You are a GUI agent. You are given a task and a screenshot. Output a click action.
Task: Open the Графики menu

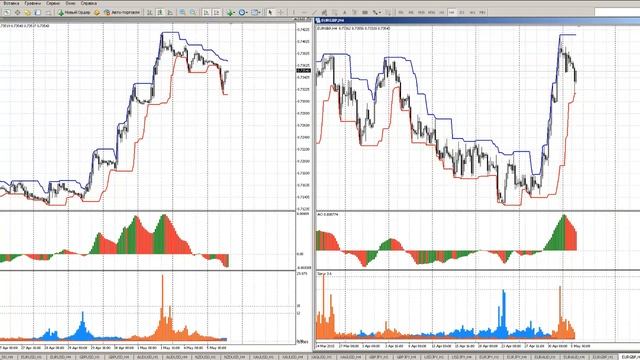[33, 3]
